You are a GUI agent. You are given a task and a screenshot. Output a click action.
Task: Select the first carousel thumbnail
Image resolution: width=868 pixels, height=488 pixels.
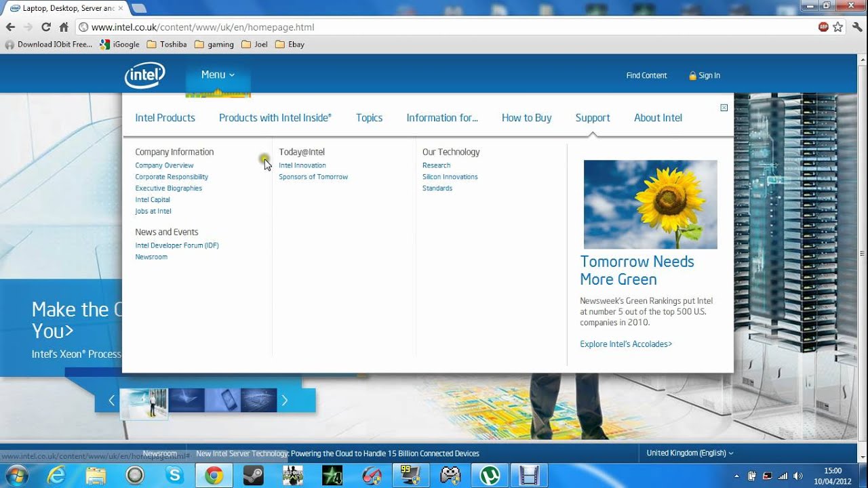(x=144, y=404)
